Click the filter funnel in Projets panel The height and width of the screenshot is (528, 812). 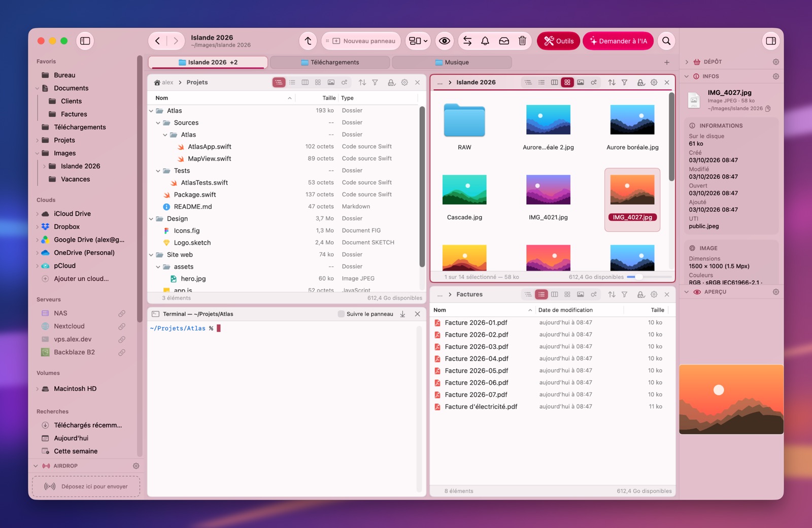(375, 82)
